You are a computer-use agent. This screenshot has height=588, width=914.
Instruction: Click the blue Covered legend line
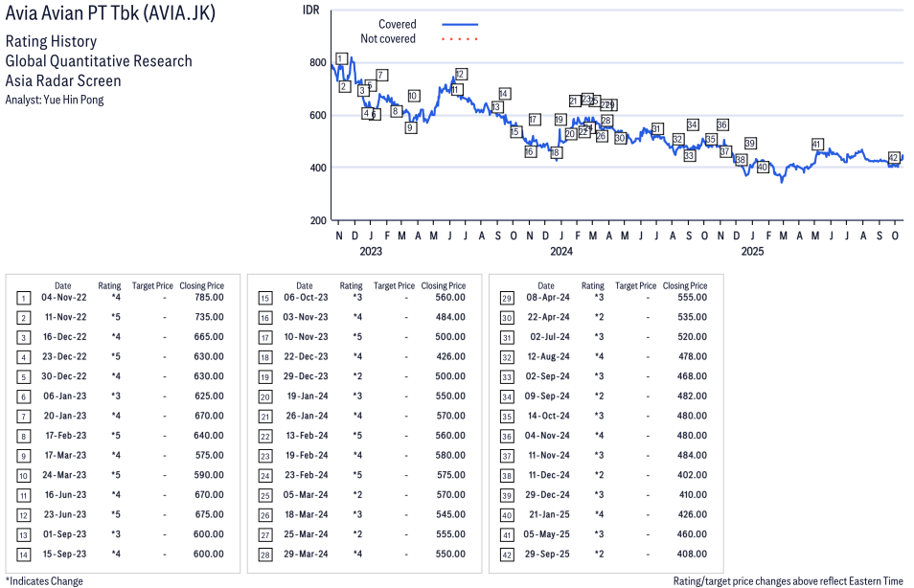tap(460, 24)
